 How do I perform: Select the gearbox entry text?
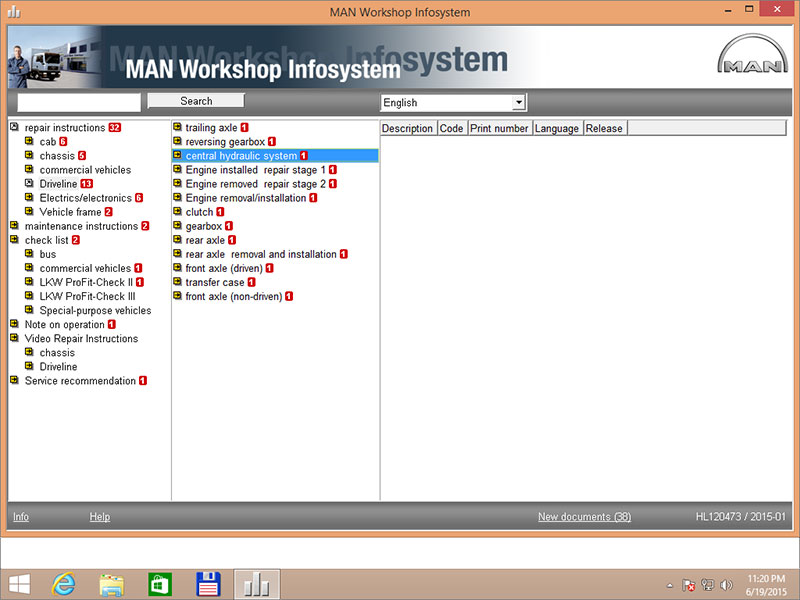click(x=204, y=226)
